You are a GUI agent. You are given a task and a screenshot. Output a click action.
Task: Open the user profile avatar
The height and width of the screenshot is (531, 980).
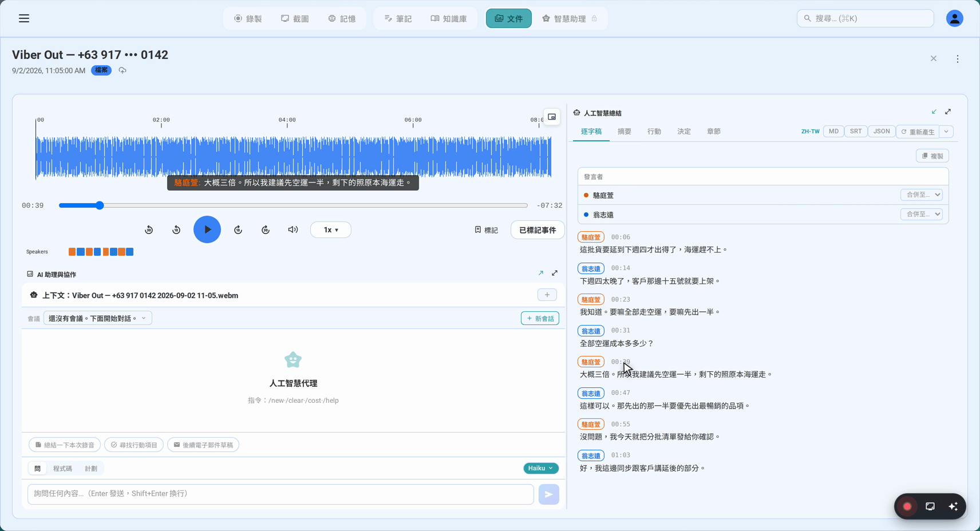[x=954, y=18]
